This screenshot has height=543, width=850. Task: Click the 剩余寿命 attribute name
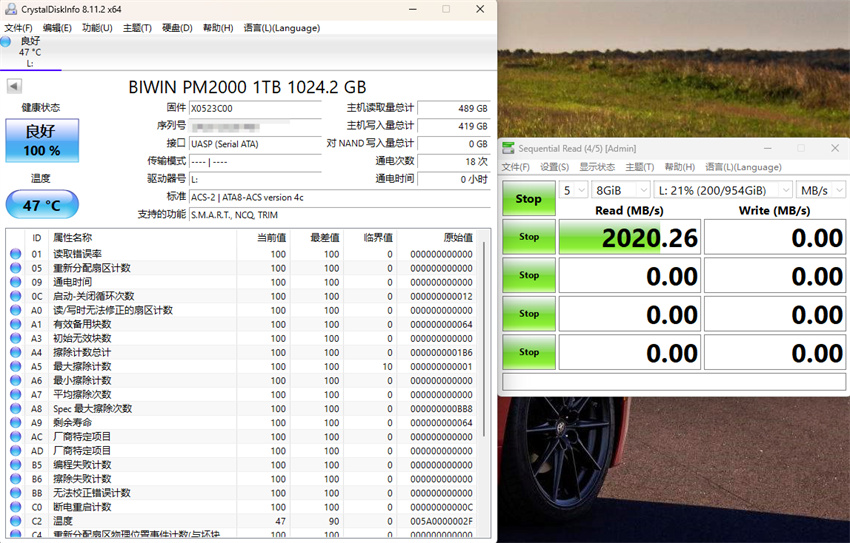(x=73, y=423)
